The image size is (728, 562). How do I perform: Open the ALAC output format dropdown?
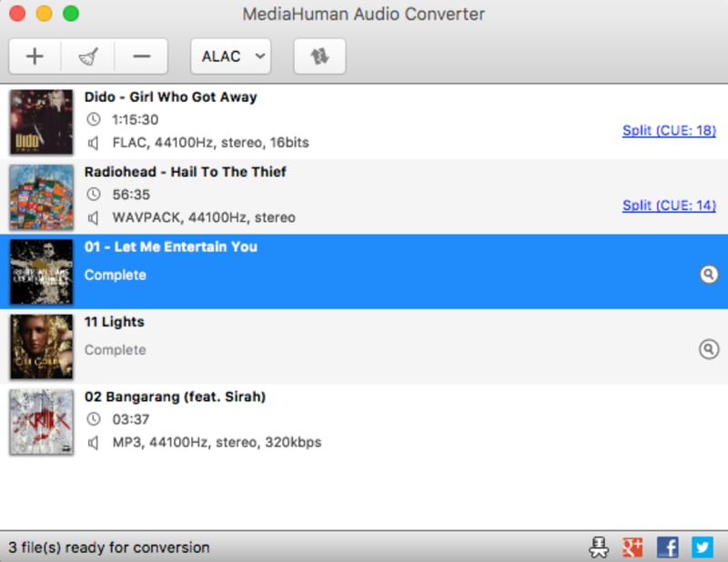pyautogui.click(x=230, y=55)
